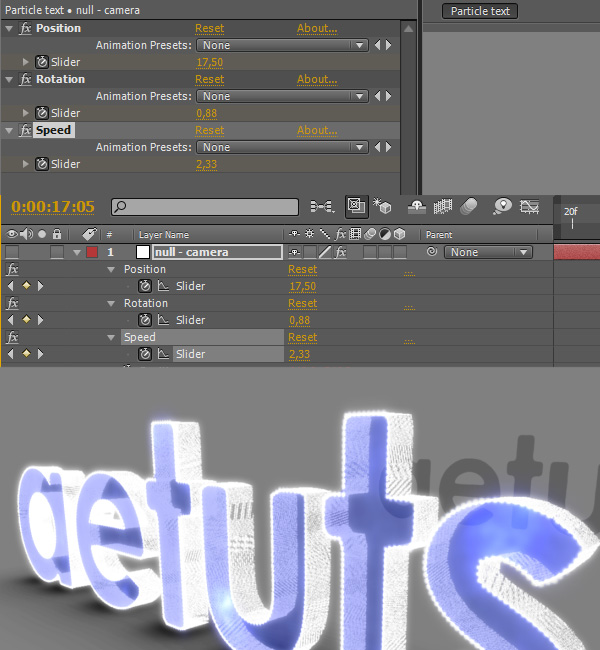
Task: Open Animation Presets dropdown for Speed effect
Action: pos(282,147)
